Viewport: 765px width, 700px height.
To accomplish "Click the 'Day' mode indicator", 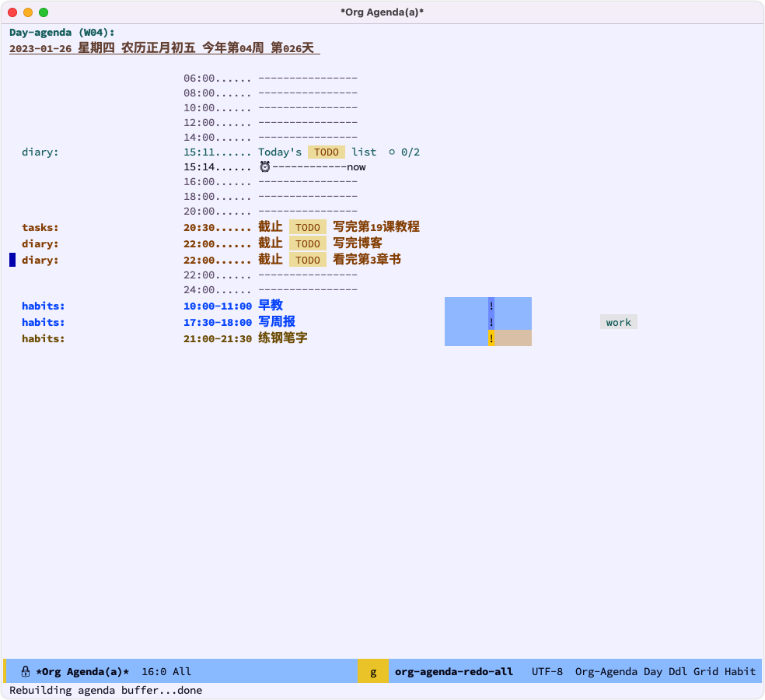I will 653,672.
